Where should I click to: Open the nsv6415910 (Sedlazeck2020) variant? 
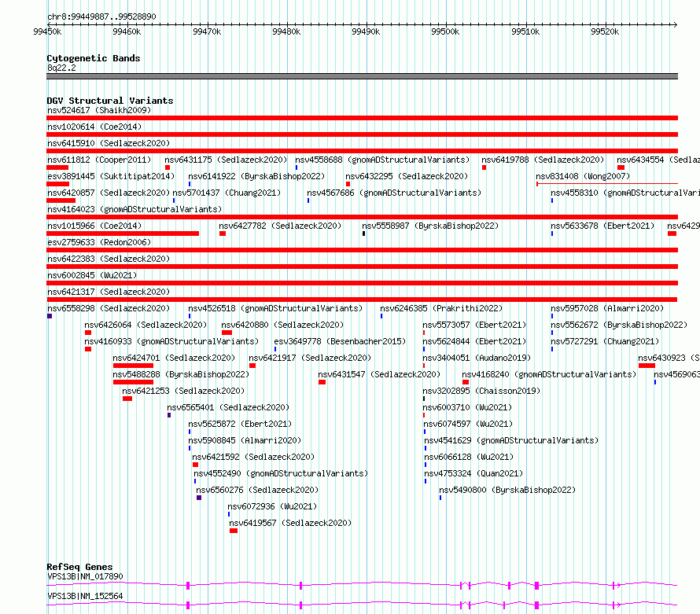click(x=109, y=143)
